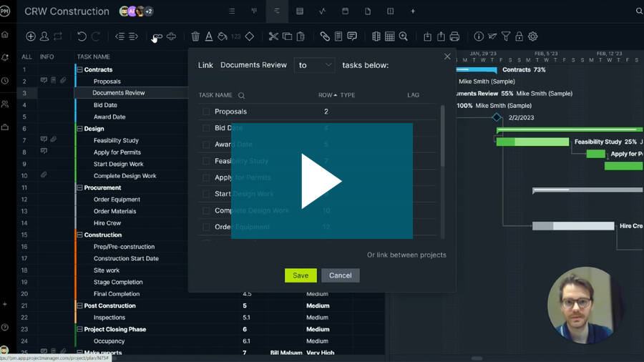Cut with the scissors icon
This screenshot has height=362, width=644.
(273, 36)
